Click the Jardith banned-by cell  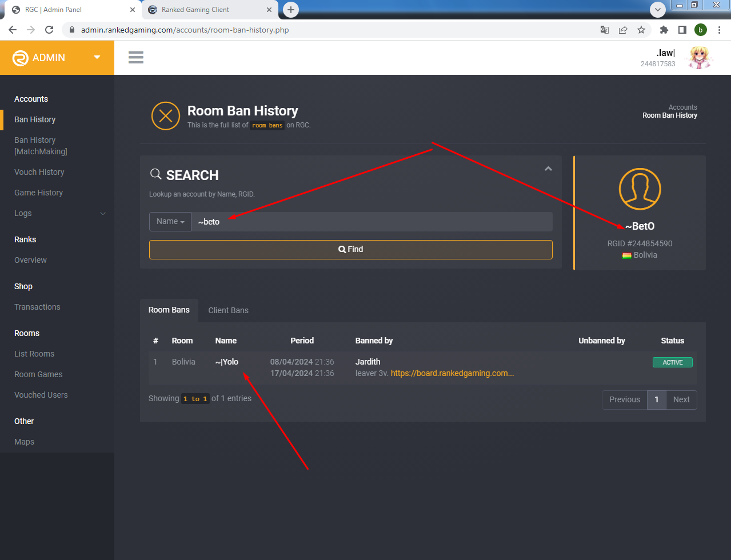[368, 362]
